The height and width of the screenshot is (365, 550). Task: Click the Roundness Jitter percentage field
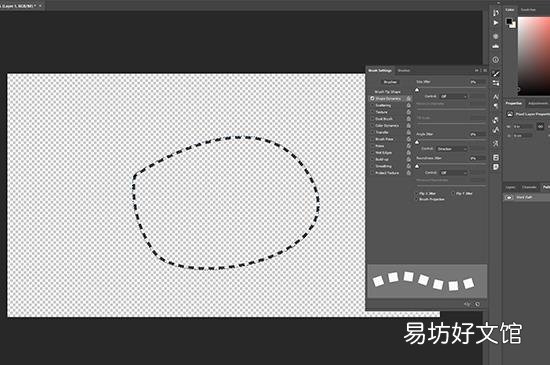pos(478,158)
